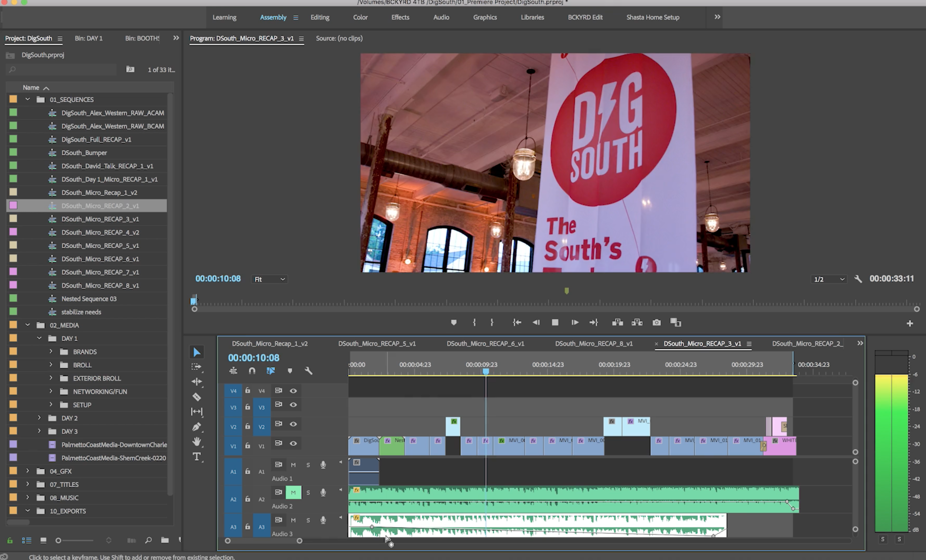
Task: Solo the Audio 1 track
Action: pyautogui.click(x=308, y=465)
